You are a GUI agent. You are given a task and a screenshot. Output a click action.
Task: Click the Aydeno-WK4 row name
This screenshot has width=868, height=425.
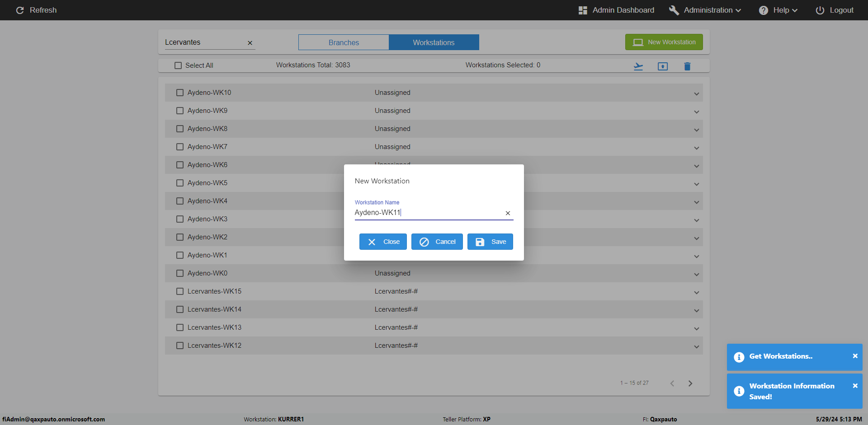208,201
